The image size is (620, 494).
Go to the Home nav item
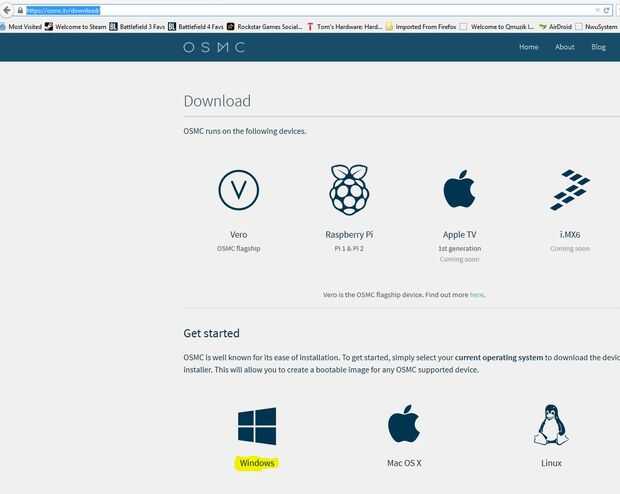pyautogui.click(x=529, y=47)
